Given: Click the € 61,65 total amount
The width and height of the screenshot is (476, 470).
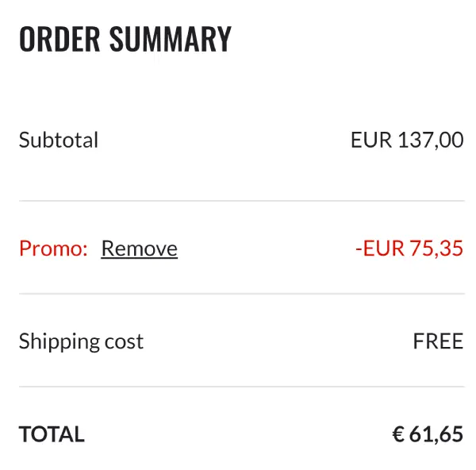Looking at the screenshot, I should 428,434.
